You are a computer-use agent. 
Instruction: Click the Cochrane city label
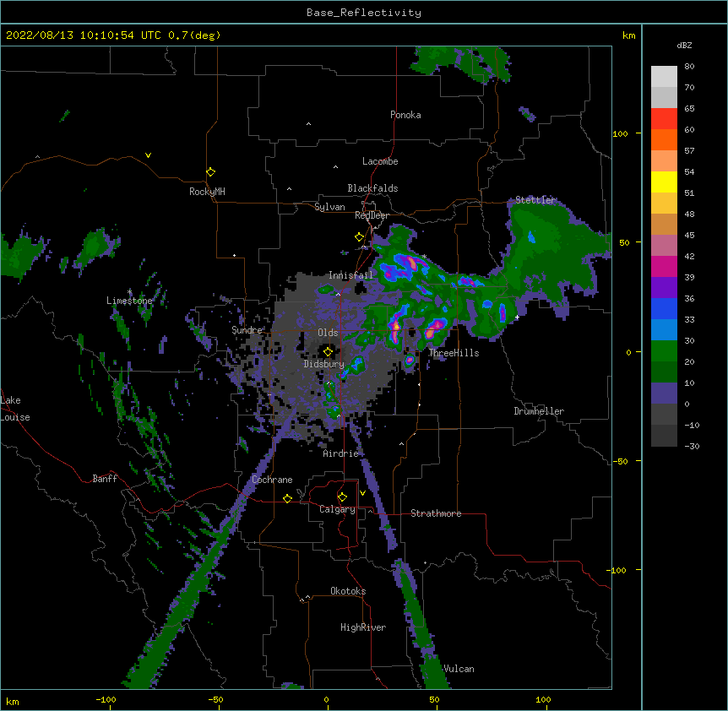click(272, 480)
